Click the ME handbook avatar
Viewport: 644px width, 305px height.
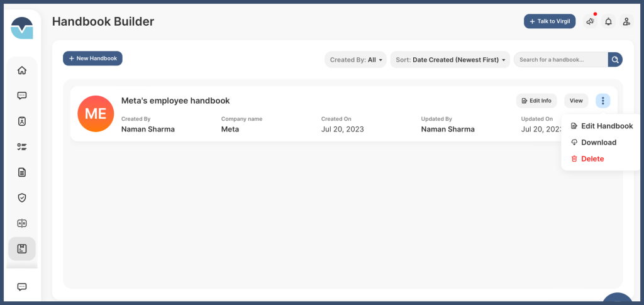[x=96, y=114]
